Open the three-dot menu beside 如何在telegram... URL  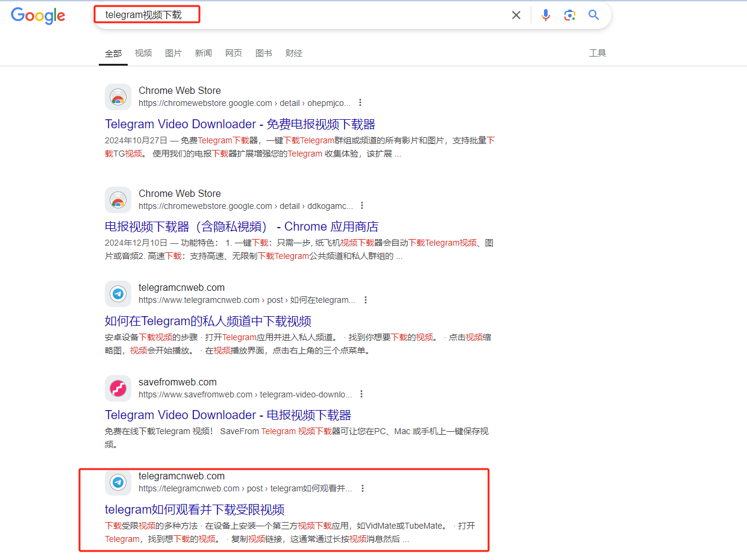coord(365,300)
